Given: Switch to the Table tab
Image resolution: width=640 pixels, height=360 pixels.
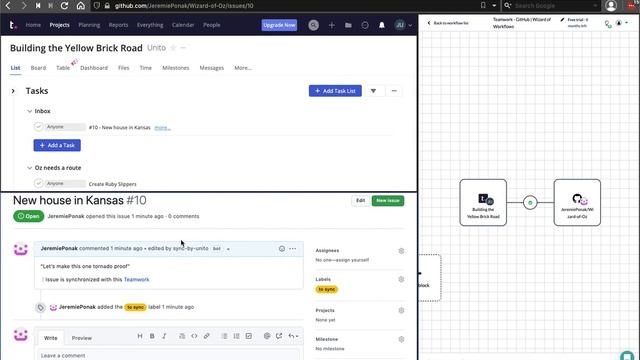Looking at the screenshot, I should (63, 68).
